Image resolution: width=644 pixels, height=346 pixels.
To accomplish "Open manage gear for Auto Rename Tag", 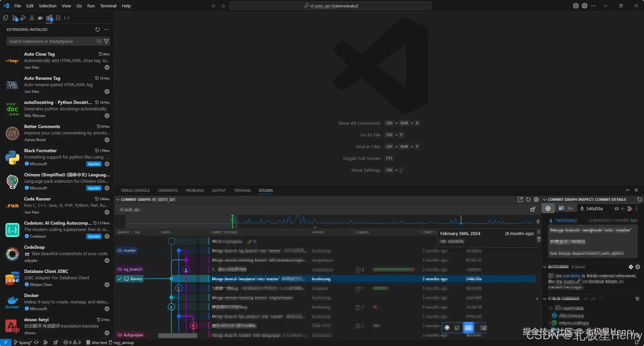I will [x=107, y=92].
